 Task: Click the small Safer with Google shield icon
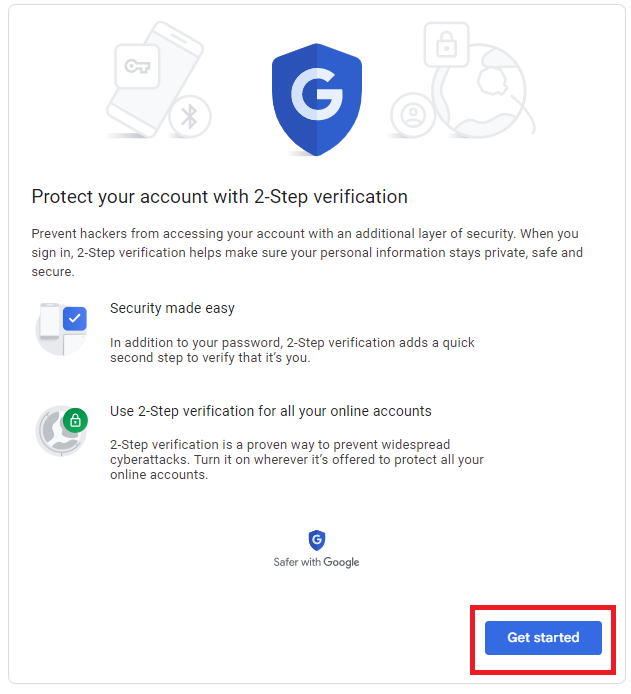(x=316, y=540)
